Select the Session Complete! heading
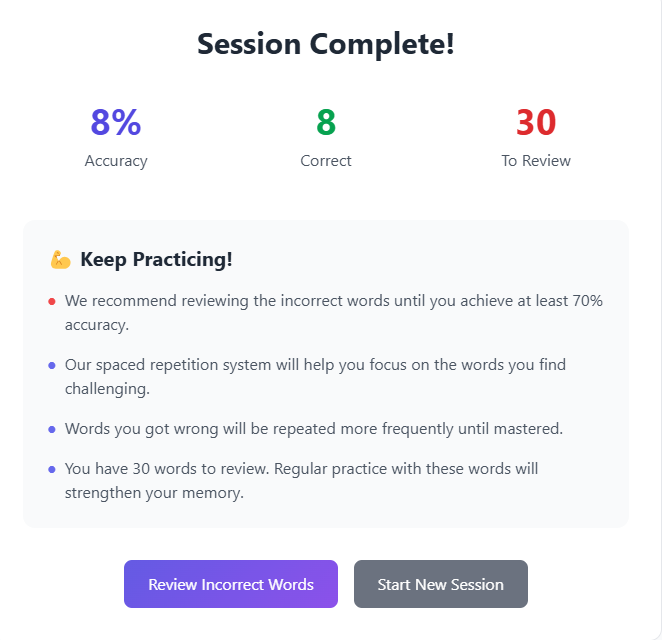This screenshot has height=640, width=662. pyautogui.click(x=326, y=44)
